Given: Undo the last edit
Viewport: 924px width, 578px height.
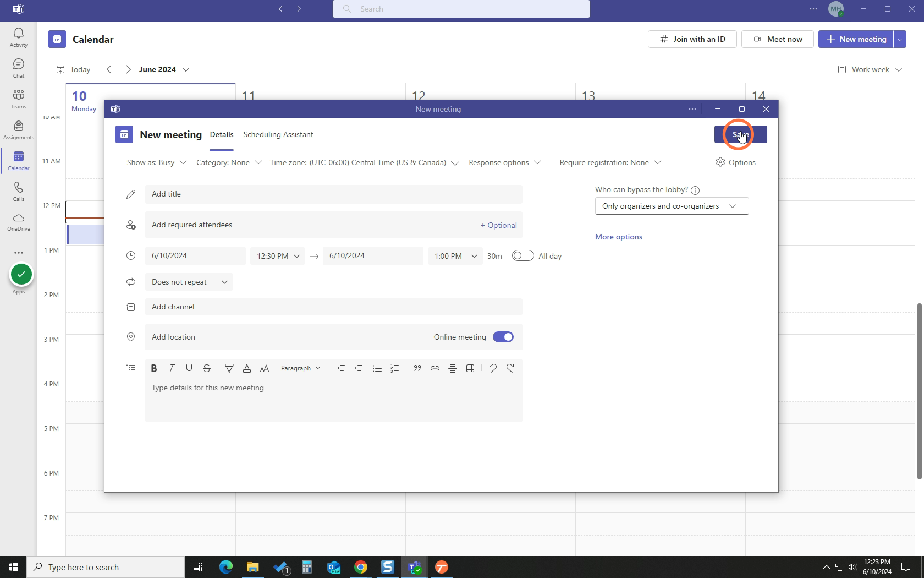Looking at the screenshot, I should tap(493, 368).
